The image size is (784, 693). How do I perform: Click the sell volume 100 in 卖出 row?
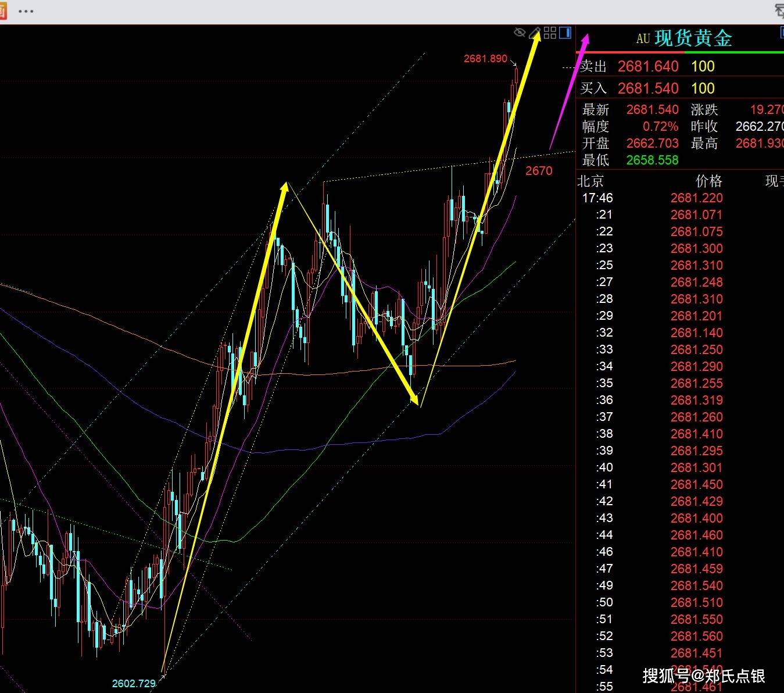703,66
